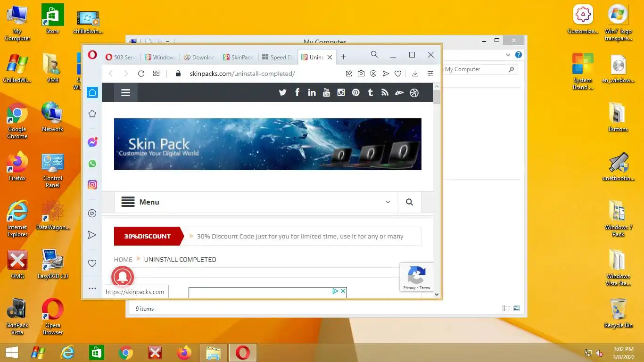Open the RSS feed icon in site header

[x=385, y=92]
